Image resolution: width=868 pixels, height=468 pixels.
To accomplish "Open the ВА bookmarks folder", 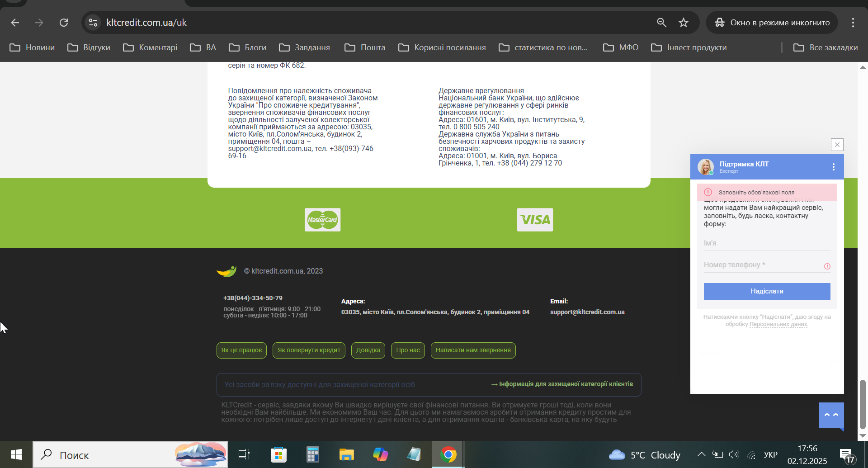I will [203, 47].
